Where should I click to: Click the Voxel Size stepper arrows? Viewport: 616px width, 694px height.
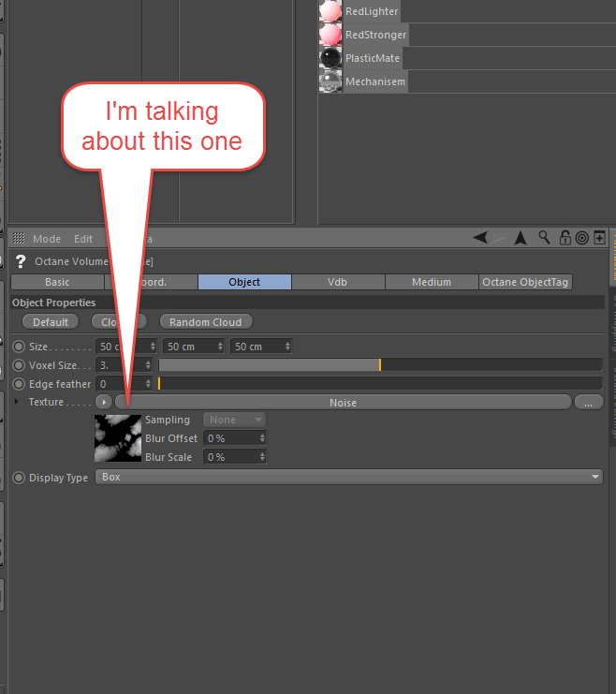tap(148, 365)
